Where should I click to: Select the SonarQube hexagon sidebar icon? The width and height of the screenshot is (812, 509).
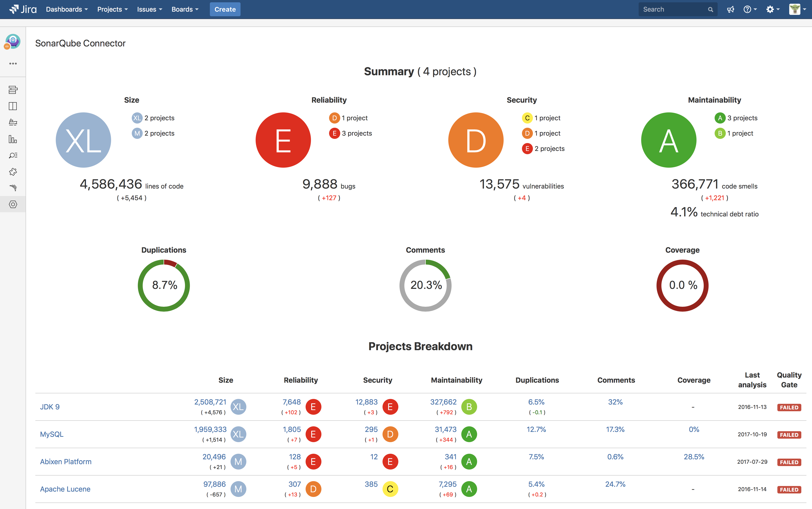[x=13, y=204]
